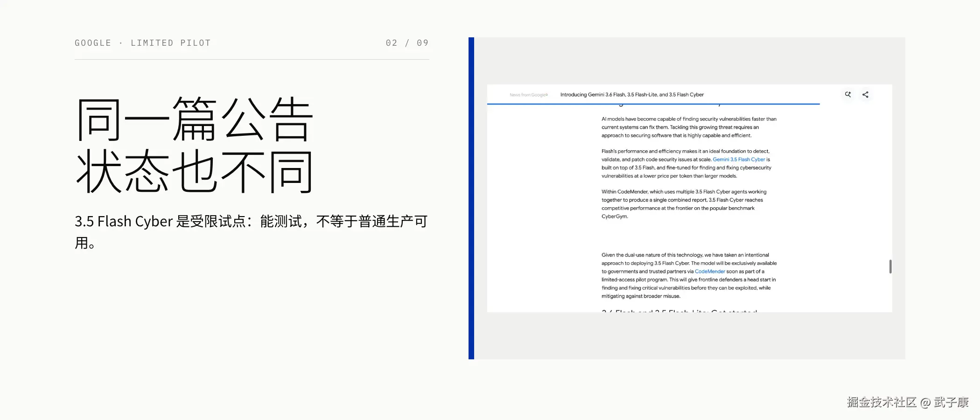Open the CodeMender link

point(710,272)
